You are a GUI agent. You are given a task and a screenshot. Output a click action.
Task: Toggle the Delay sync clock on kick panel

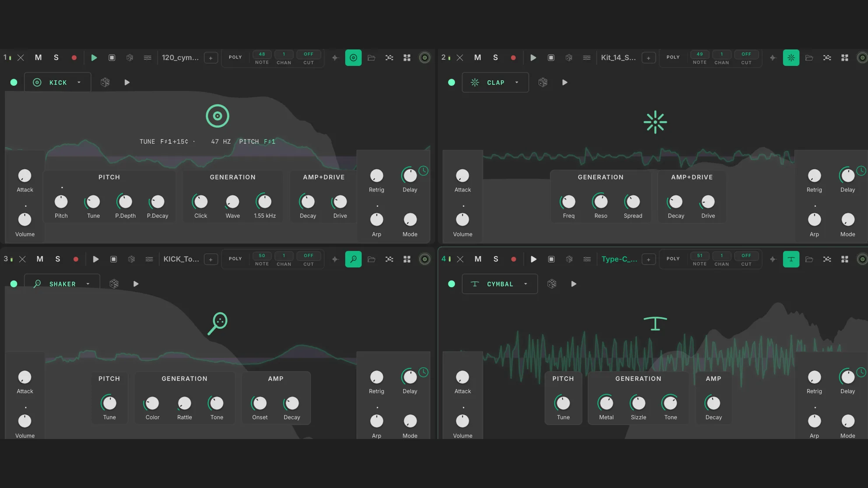click(x=423, y=171)
